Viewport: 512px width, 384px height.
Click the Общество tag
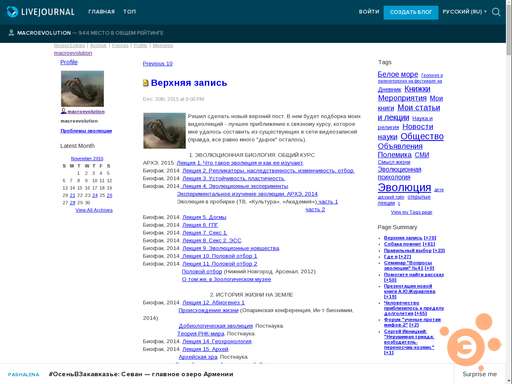(x=422, y=136)
